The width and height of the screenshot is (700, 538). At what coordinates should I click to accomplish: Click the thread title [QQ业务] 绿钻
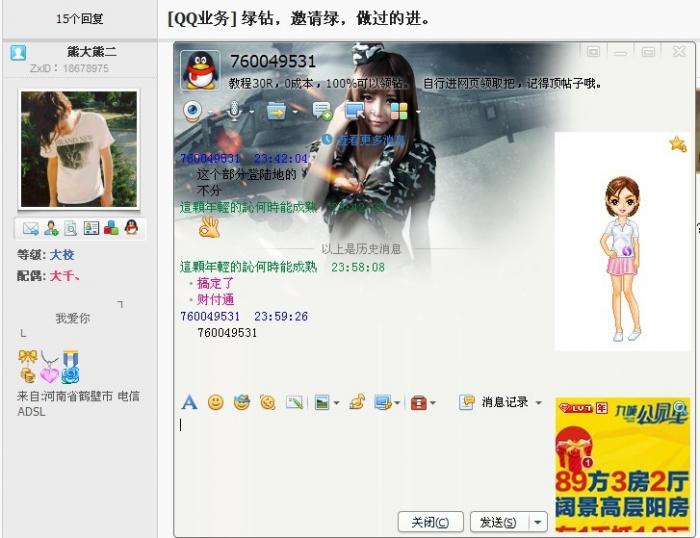coord(298,19)
